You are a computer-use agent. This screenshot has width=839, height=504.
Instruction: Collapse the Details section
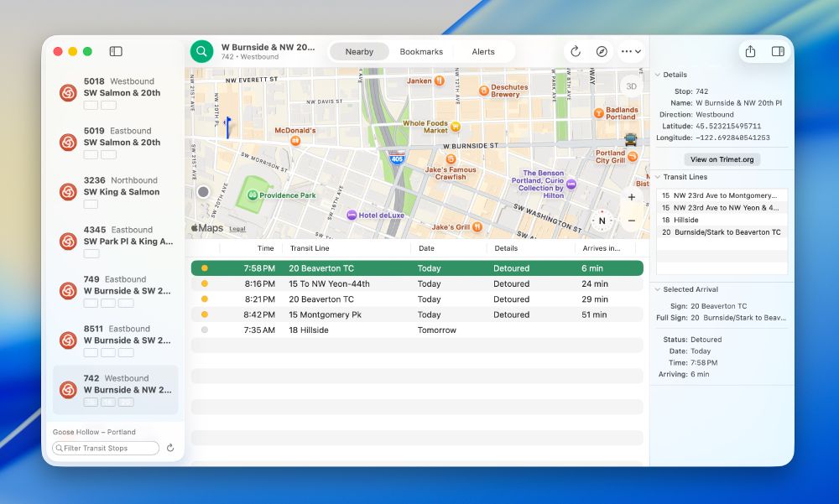point(658,75)
